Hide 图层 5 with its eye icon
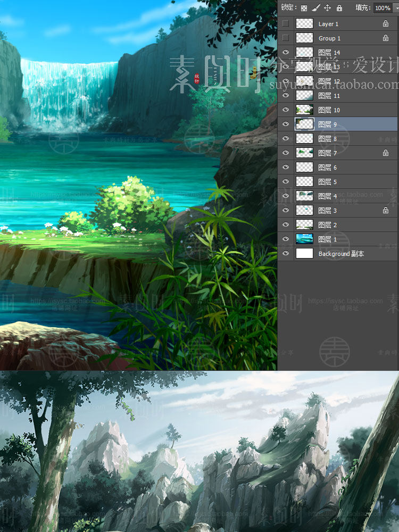Image resolution: width=399 pixels, height=532 pixels. (x=286, y=181)
